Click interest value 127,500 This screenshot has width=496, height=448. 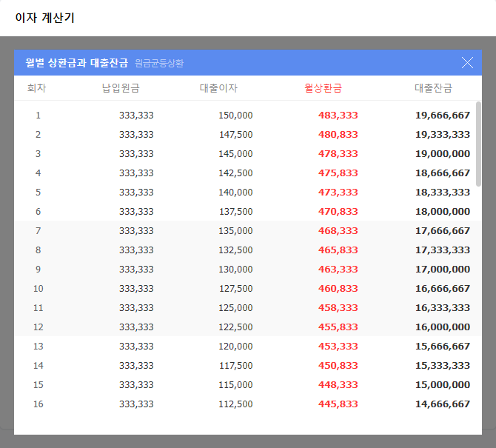click(x=235, y=289)
